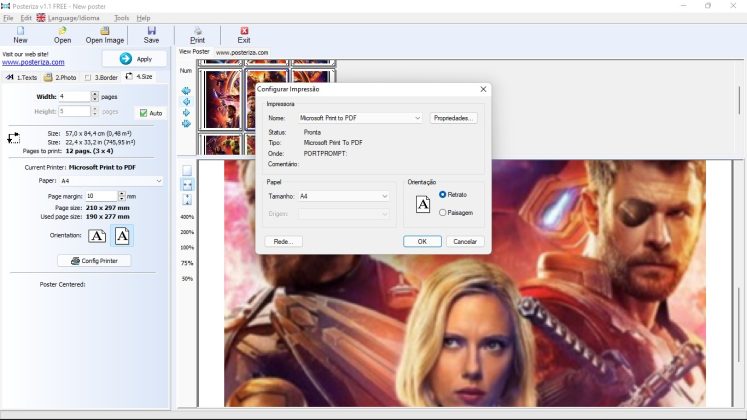Set zoom to 400%
The width and height of the screenshot is (747, 420).
click(187, 217)
